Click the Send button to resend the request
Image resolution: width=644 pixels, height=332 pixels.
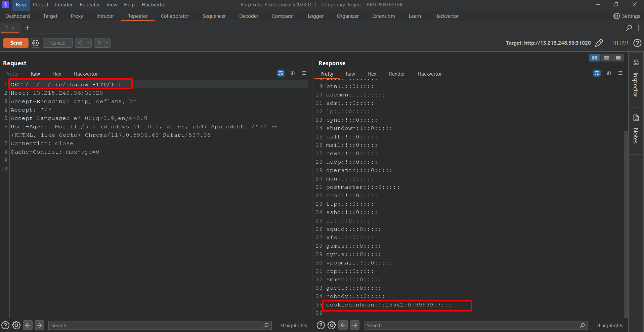15,43
